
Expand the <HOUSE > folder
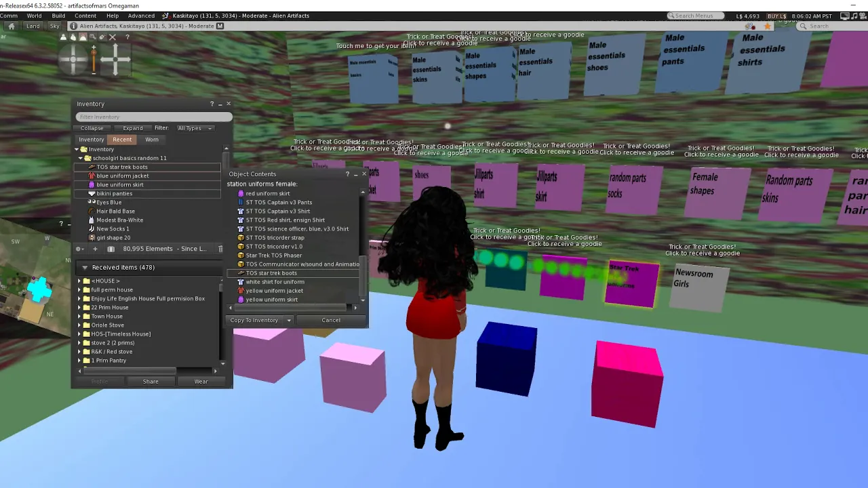[x=79, y=281]
